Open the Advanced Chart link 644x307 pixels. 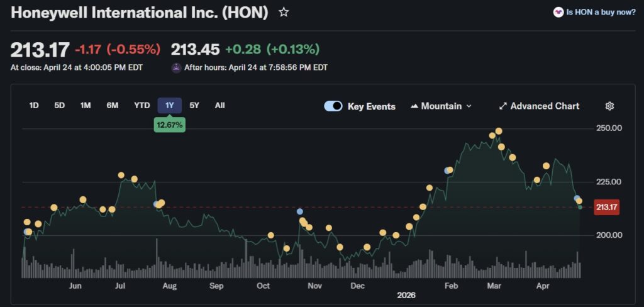coord(545,106)
